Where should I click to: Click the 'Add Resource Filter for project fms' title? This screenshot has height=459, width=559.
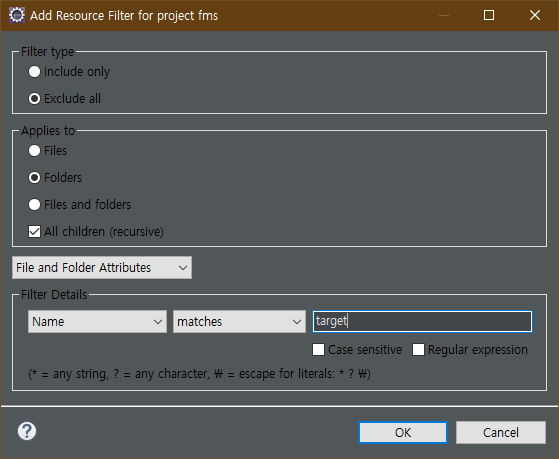pyautogui.click(x=124, y=16)
